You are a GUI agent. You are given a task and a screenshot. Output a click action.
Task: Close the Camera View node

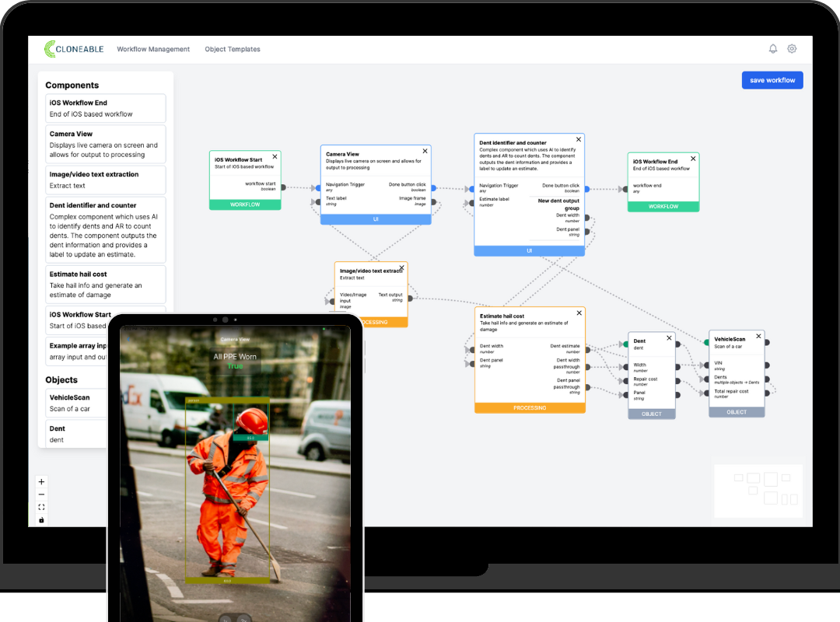(x=425, y=152)
